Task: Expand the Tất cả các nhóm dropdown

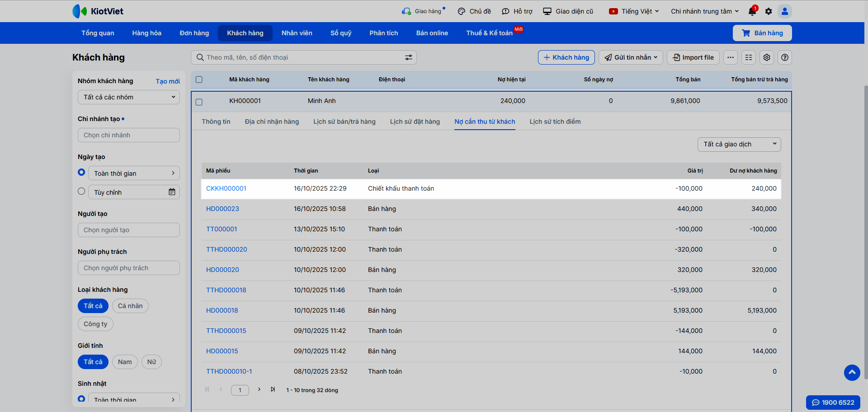Action: click(x=129, y=97)
